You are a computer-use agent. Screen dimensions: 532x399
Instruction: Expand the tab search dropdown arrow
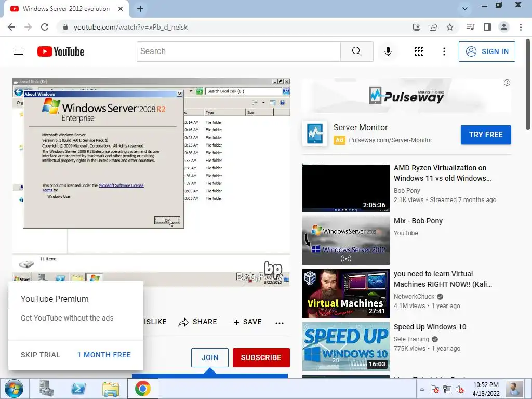(x=465, y=9)
